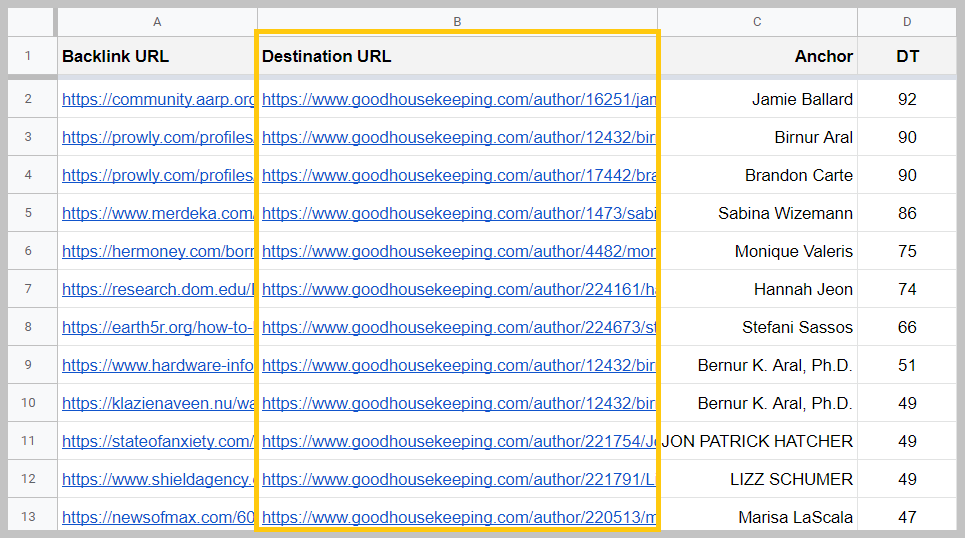Click the DT value 86
The height and width of the screenshot is (538, 965).
[907, 213]
